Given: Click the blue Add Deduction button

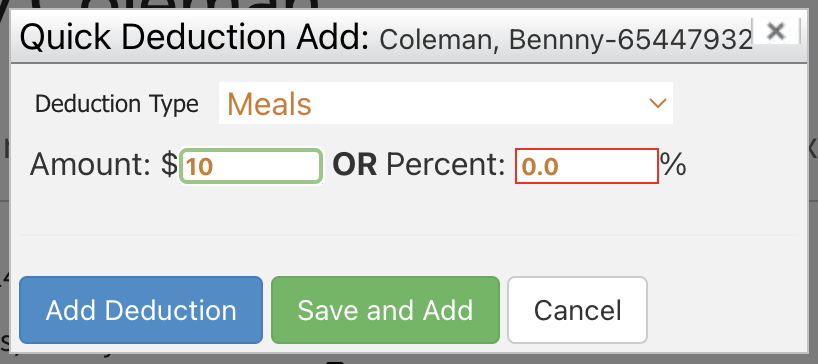Looking at the screenshot, I should coord(141,310).
